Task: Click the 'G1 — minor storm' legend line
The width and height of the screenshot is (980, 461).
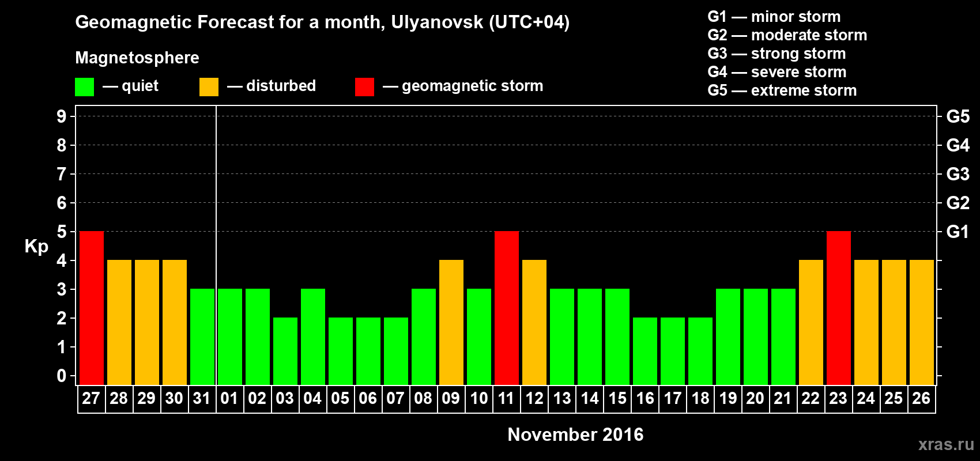Action: point(774,17)
